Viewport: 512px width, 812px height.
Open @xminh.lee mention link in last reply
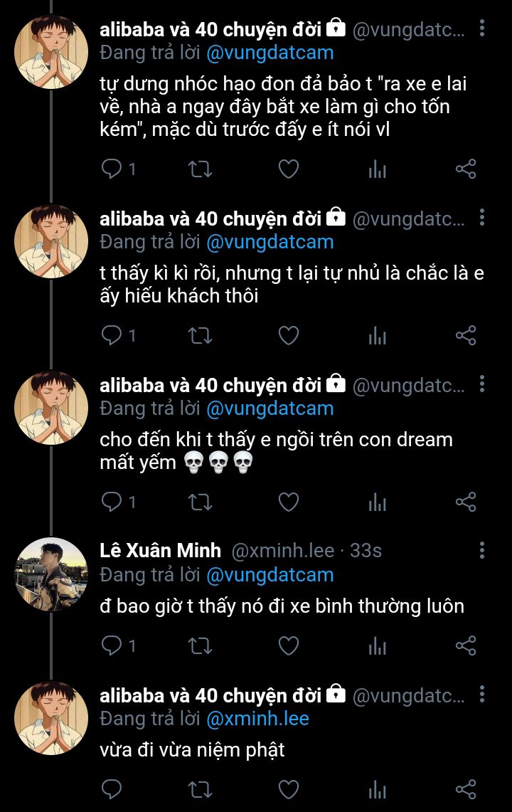tap(257, 719)
